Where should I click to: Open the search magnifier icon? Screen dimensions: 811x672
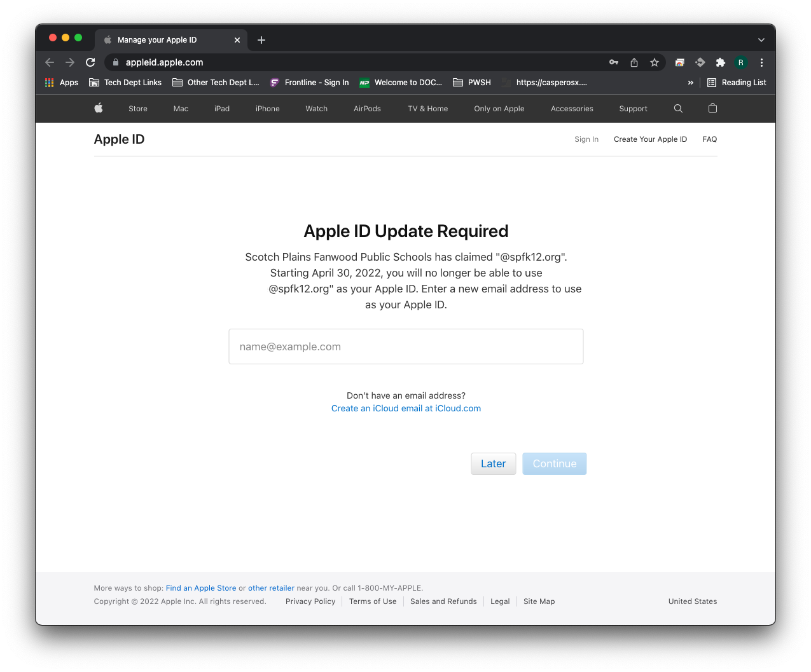678,109
